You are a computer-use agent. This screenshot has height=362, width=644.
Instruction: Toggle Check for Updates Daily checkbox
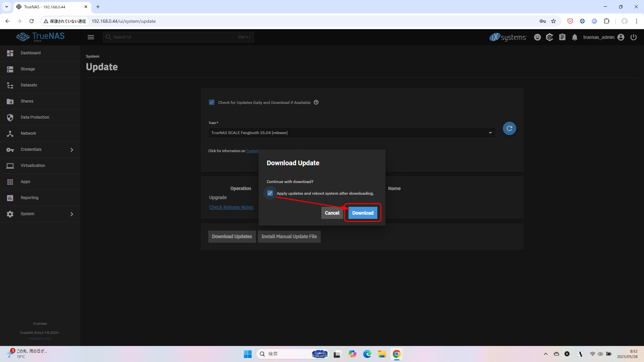212,102
